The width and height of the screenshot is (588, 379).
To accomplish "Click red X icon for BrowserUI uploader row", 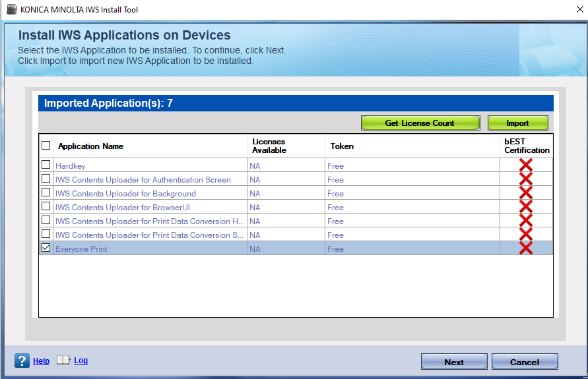I will pyautogui.click(x=525, y=207).
